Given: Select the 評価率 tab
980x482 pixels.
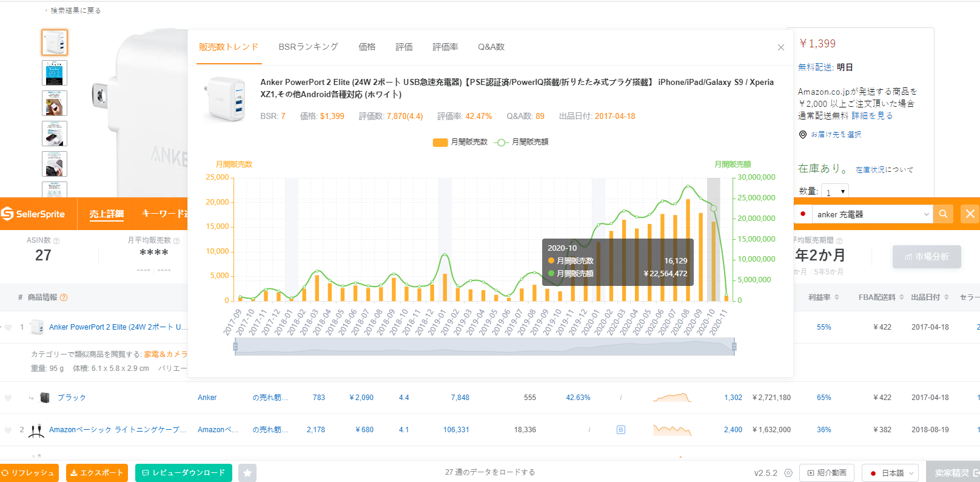Looking at the screenshot, I should point(445,47).
